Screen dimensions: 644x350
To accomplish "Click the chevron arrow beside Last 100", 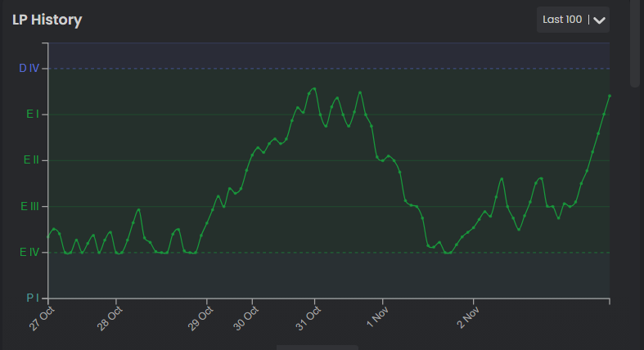I will click(599, 20).
